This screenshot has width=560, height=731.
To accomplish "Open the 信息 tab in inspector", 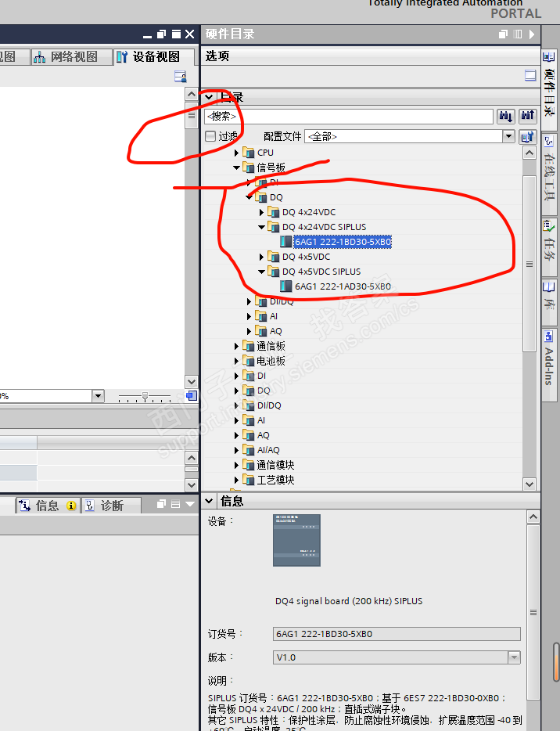I will click(x=48, y=506).
